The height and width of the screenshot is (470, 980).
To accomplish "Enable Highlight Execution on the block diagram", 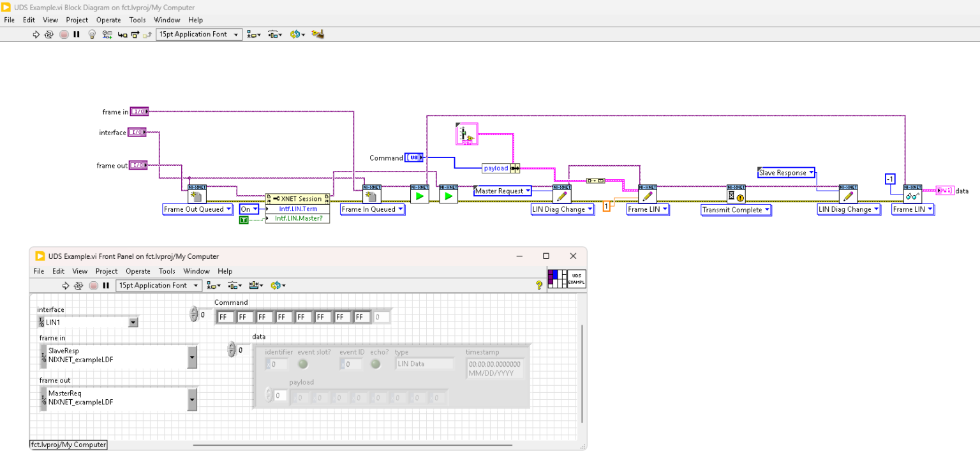I will 92,35.
